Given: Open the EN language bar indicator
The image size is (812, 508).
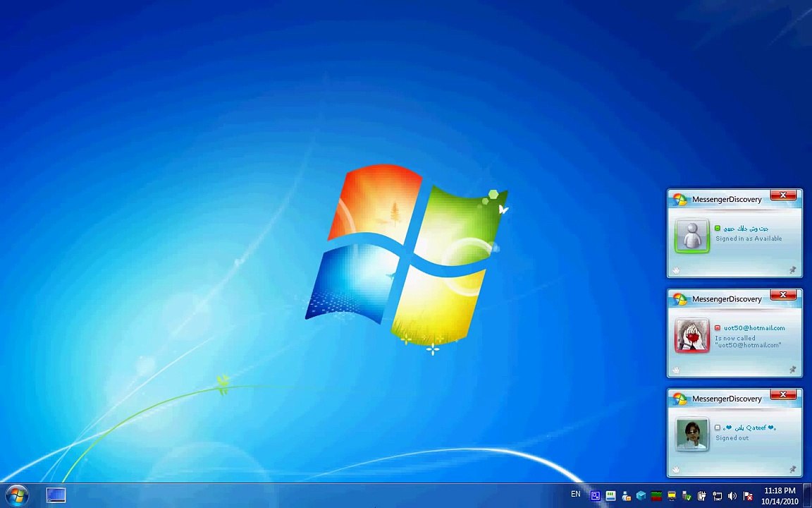Looking at the screenshot, I should [x=575, y=494].
